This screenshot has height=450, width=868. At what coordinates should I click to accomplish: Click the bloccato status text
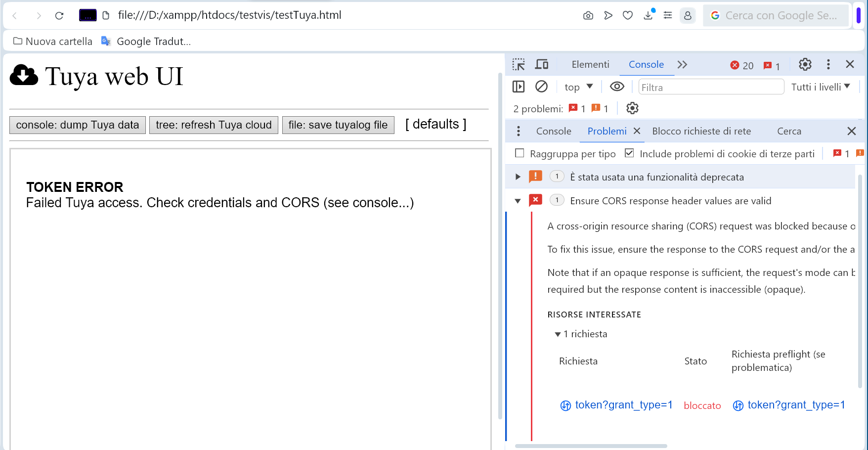click(702, 405)
